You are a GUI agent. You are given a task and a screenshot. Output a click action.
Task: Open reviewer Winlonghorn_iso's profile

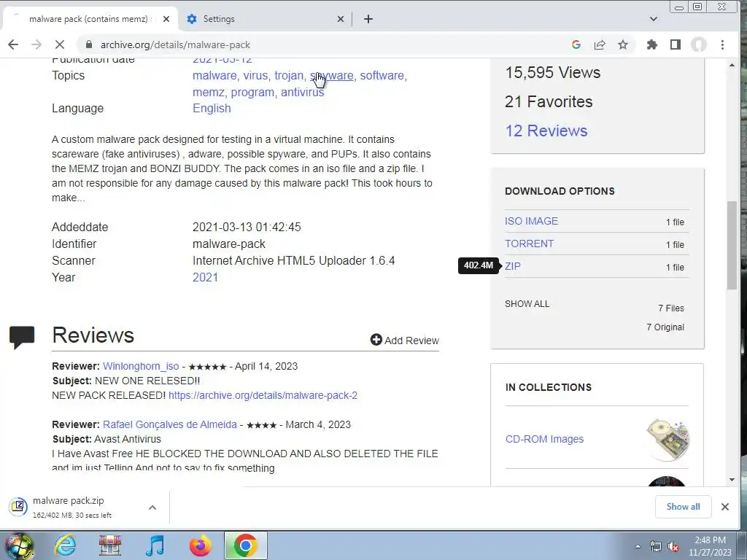click(141, 366)
